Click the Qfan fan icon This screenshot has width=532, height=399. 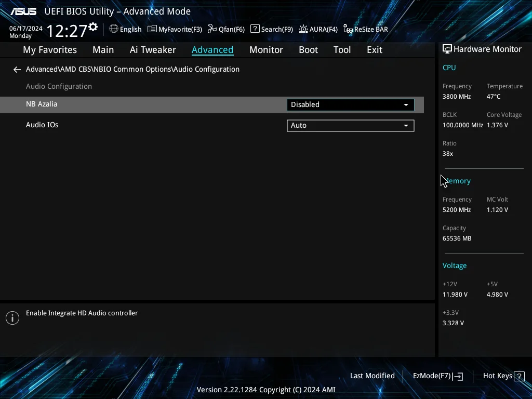[x=212, y=29]
